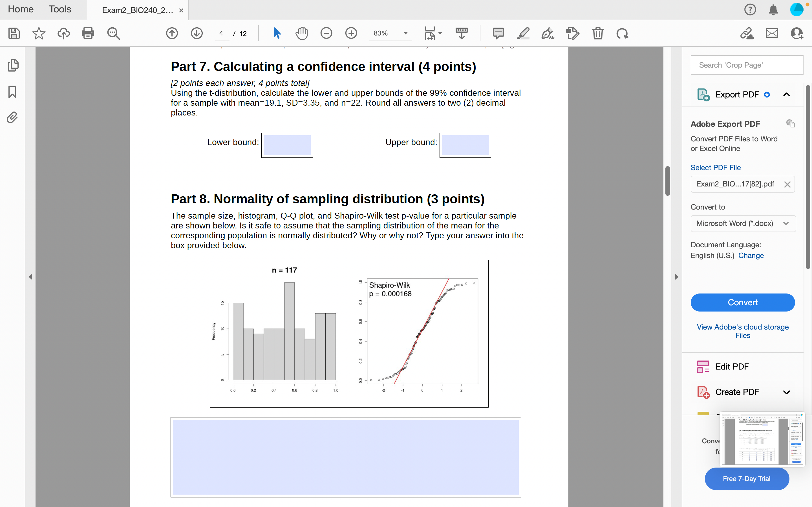Go to the Home tab
Viewport: 812px width, 507px height.
21,9
